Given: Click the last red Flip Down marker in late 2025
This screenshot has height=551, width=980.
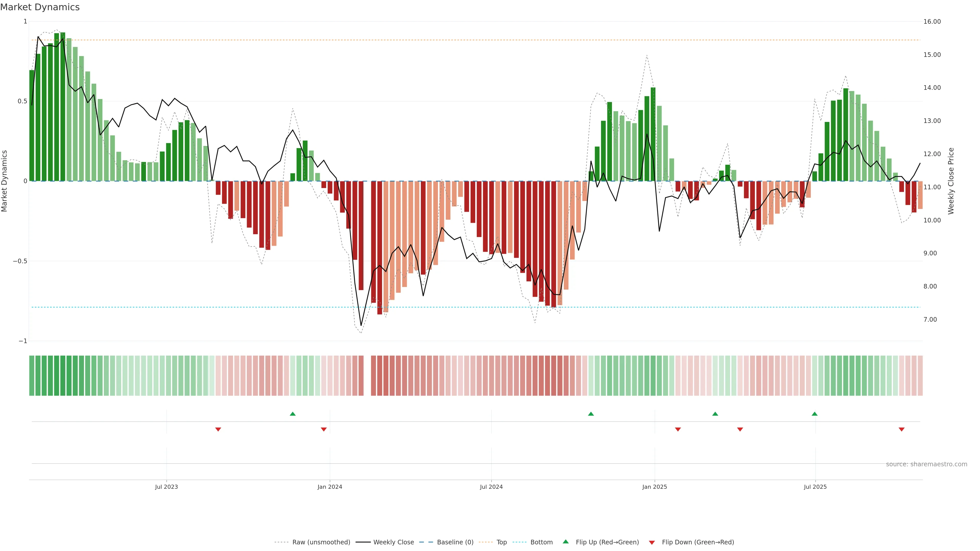Looking at the screenshot, I should click(x=902, y=429).
